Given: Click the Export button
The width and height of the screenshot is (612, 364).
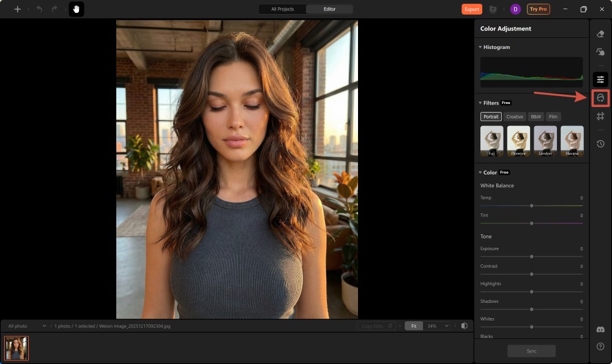Looking at the screenshot, I should (x=471, y=9).
